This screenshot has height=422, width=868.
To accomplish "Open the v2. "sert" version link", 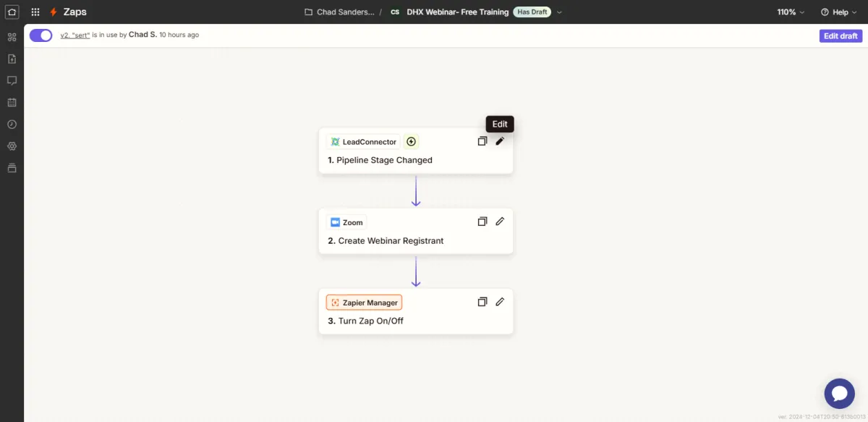I will pyautogui.click(x=75, y=35).
